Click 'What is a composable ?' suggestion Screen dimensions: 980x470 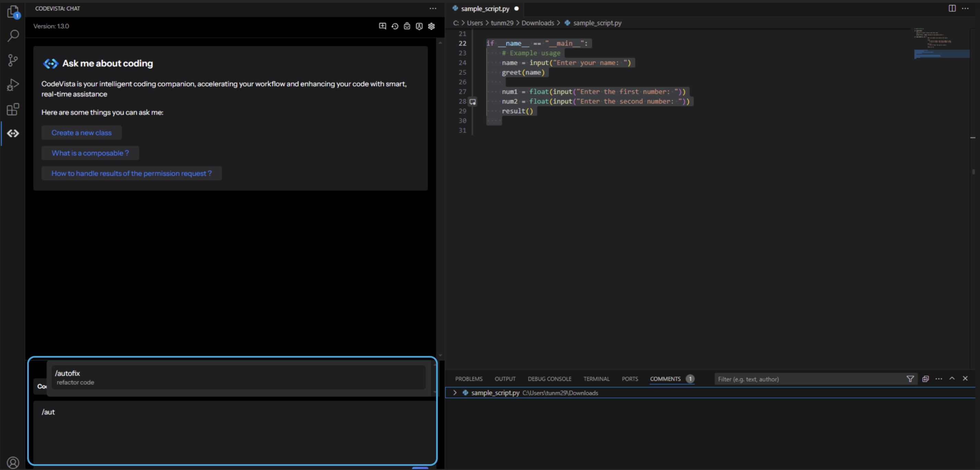tap(90, 153)
